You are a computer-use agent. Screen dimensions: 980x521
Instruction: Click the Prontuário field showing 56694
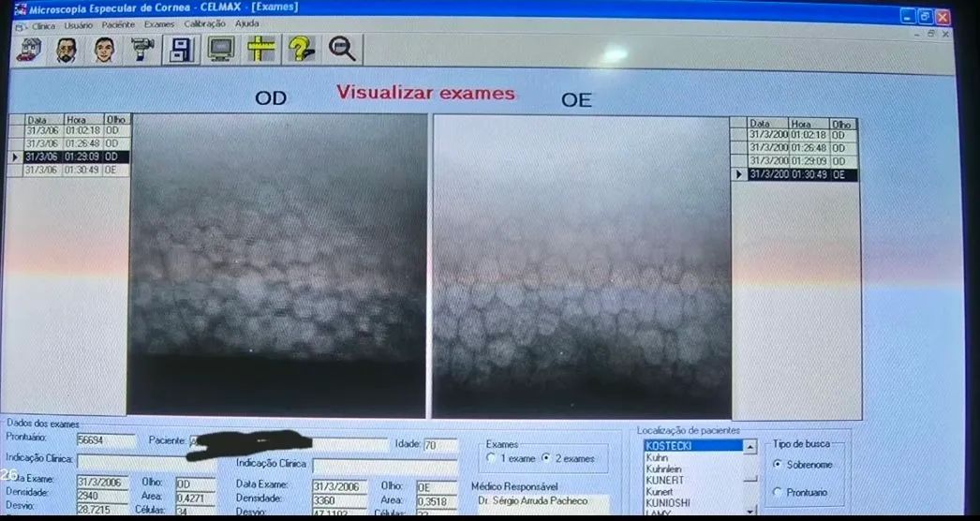106,440
